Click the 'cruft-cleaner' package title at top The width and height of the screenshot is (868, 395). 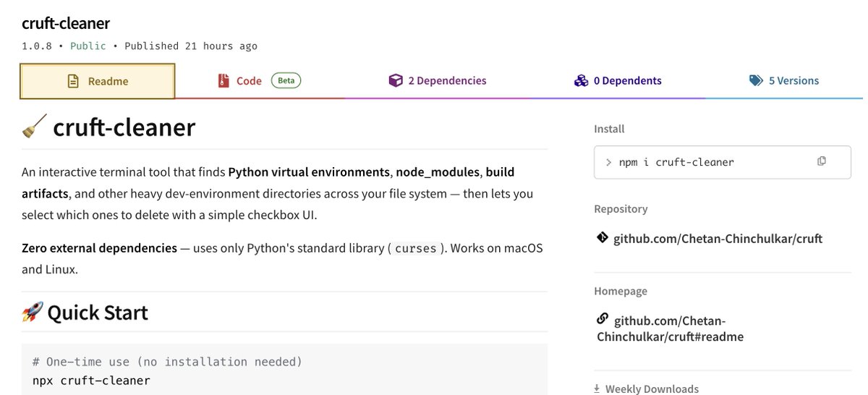point(66,23)
